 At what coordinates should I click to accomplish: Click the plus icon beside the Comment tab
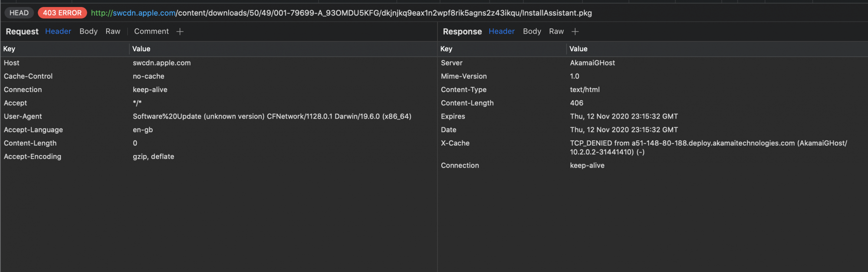(180, 31)
